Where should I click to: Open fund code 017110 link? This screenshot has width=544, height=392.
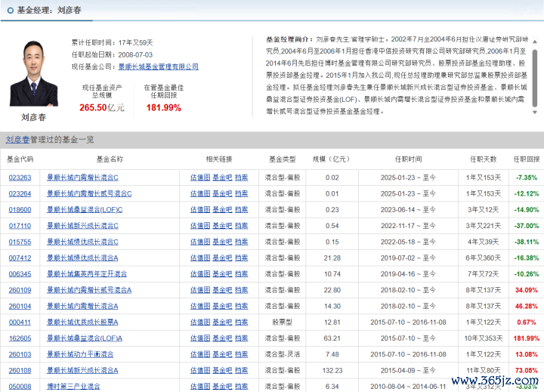click(20, 226)
